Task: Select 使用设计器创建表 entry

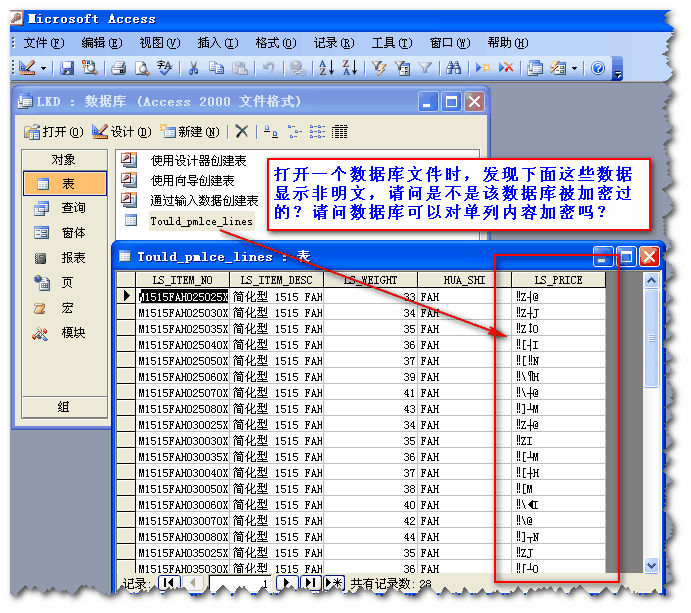Action: pyautogui.click(x=184, y=160)
